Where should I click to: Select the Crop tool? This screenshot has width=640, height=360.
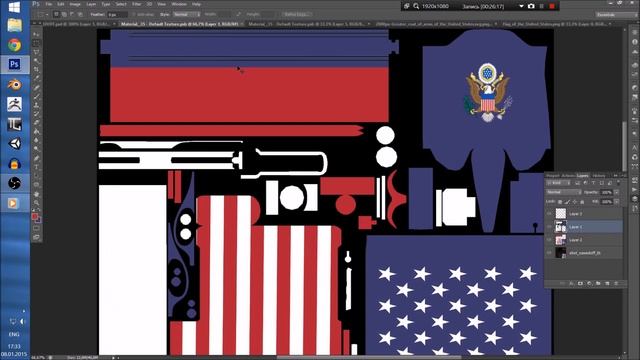coord(36,70)
